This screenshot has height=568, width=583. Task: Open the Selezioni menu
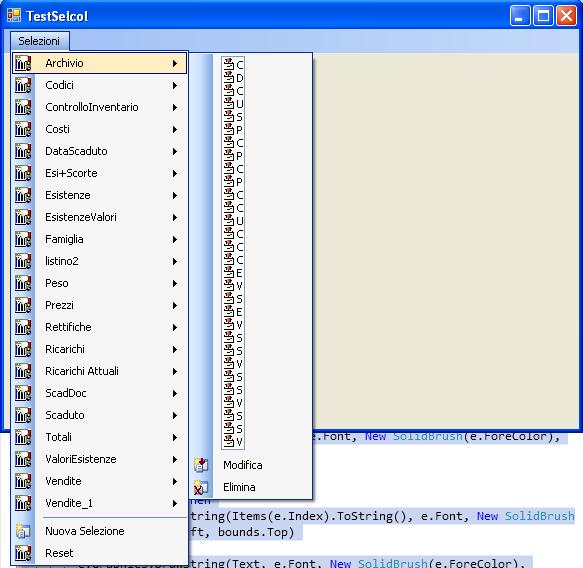[x=39, y=41]
